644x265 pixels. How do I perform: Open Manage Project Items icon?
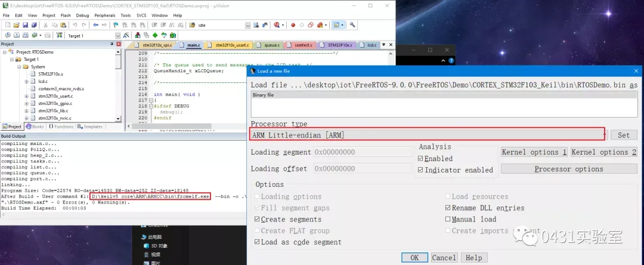[x=138, y=36]
